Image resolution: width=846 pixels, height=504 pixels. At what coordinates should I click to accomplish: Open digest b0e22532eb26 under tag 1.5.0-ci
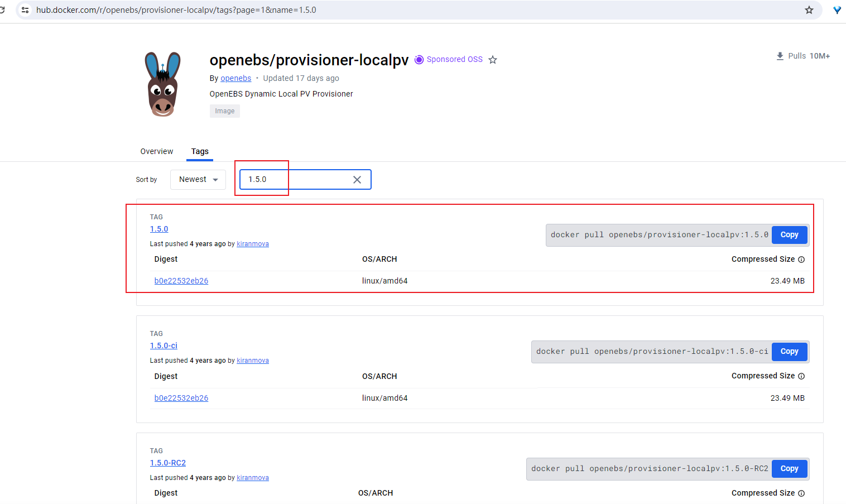click(181, 398)
